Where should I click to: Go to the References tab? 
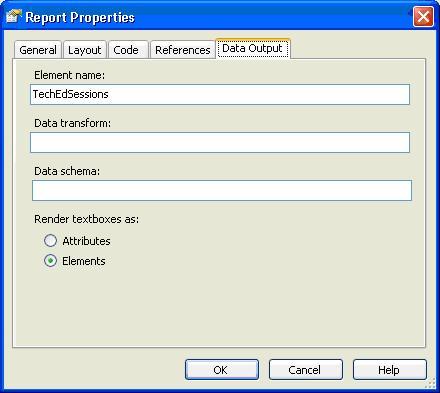pyautogui.click(x=183, y=50)
